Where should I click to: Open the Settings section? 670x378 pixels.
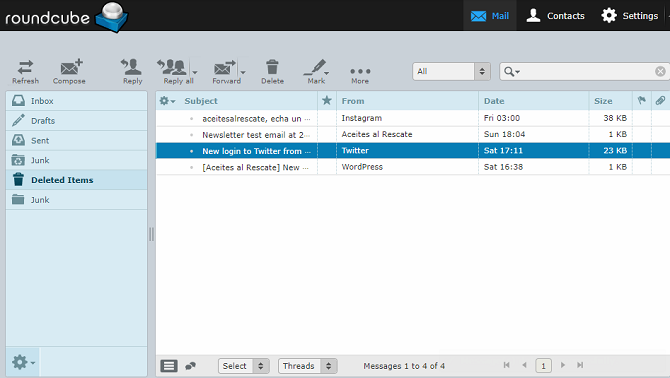coord(629,16)
